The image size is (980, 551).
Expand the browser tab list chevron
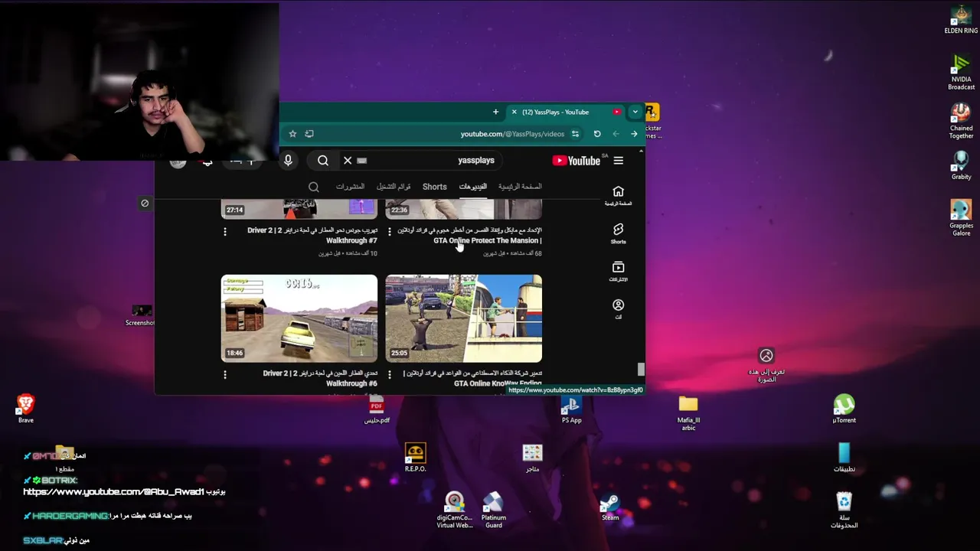[635, 112]
